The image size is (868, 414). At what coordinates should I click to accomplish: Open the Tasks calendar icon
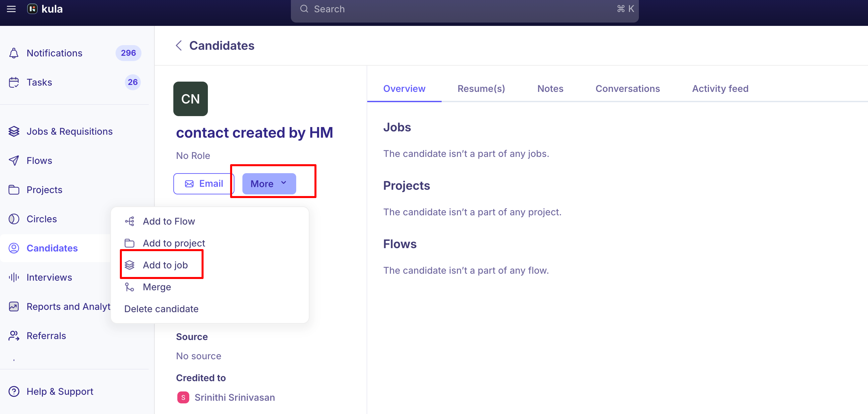(14, 83)
